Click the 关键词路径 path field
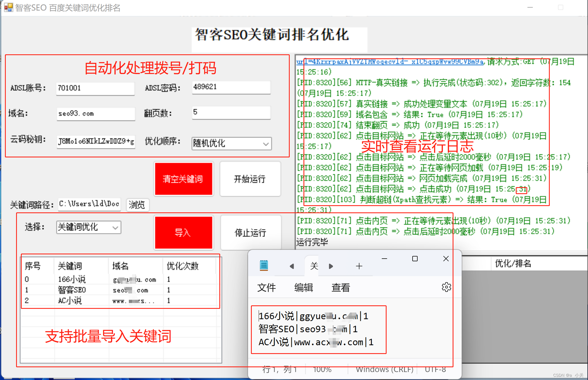The height and width of the screenshot is (380, 588). point(89,204)
